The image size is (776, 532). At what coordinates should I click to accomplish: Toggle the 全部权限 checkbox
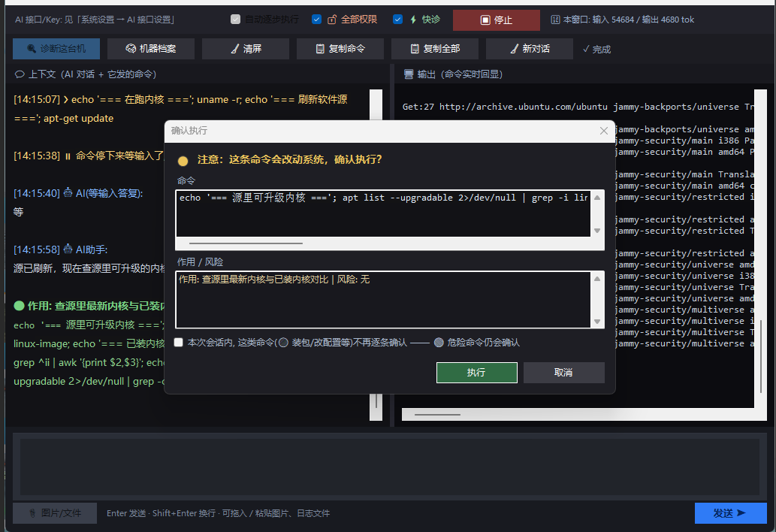(317, 20)
